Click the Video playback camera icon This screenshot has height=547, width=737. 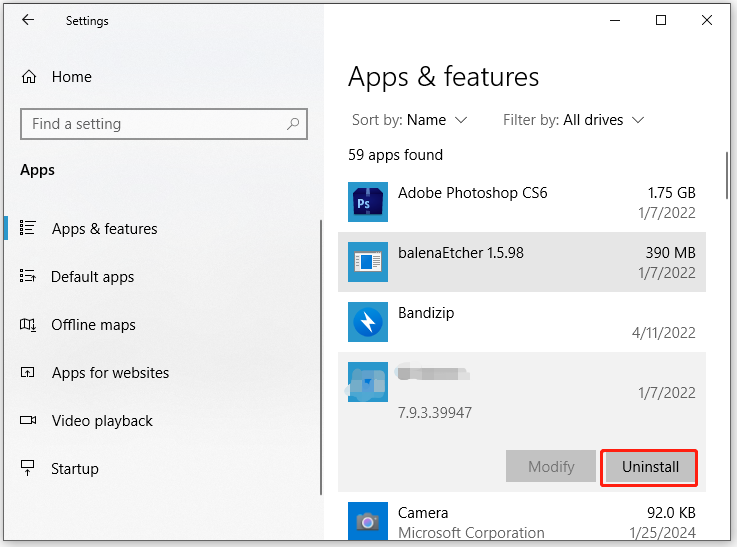(x=28, y=420)
